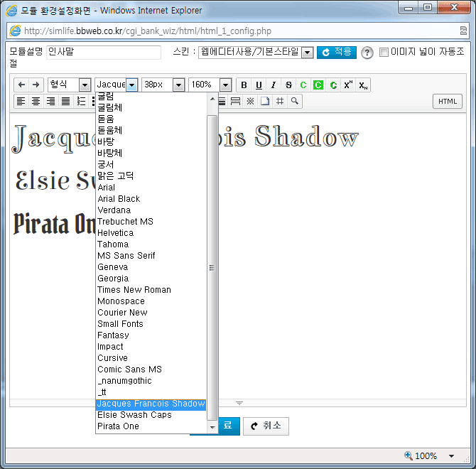Screen dimensions: 476x469
Task: Enable the 이미지 넓이 자동조절 checkbox
Action: 384,52
